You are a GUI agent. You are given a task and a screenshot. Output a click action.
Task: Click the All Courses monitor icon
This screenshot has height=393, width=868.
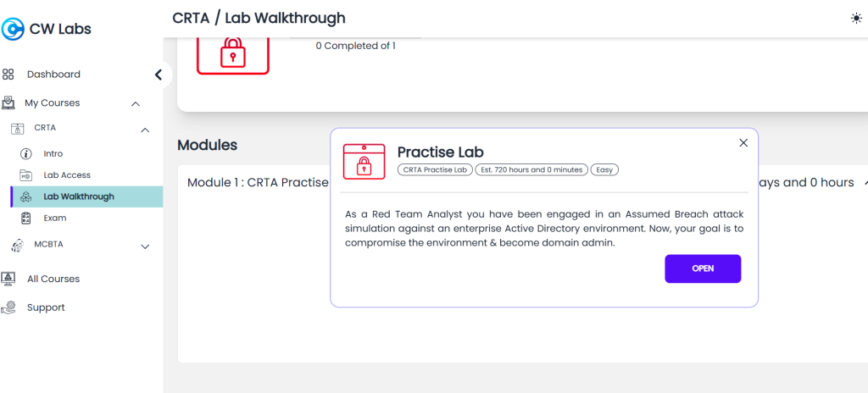pos(8,279)
